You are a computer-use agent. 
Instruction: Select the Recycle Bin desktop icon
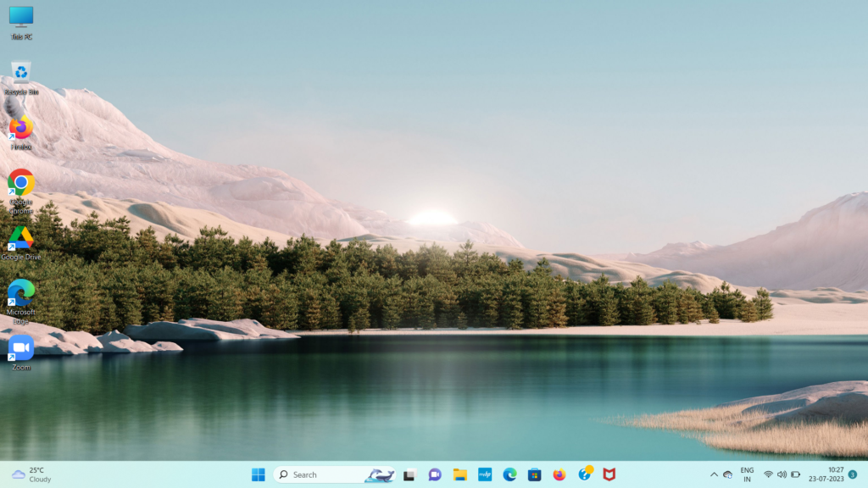21,77
